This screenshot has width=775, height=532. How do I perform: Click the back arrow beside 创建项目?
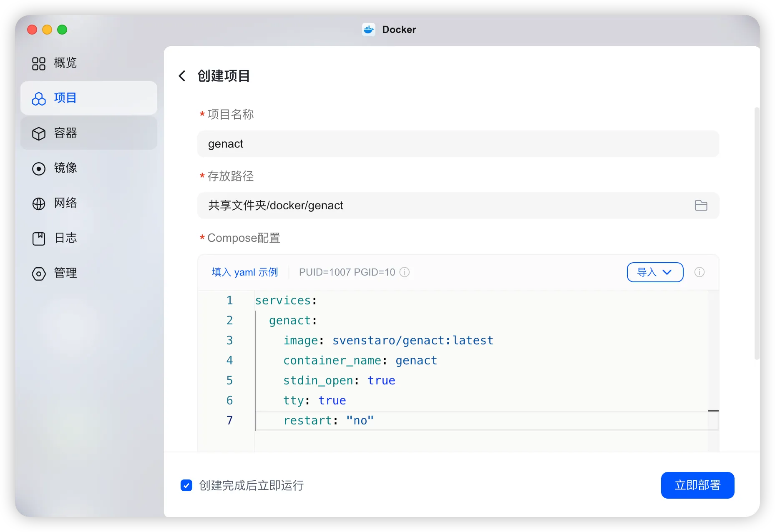(182, 76)
